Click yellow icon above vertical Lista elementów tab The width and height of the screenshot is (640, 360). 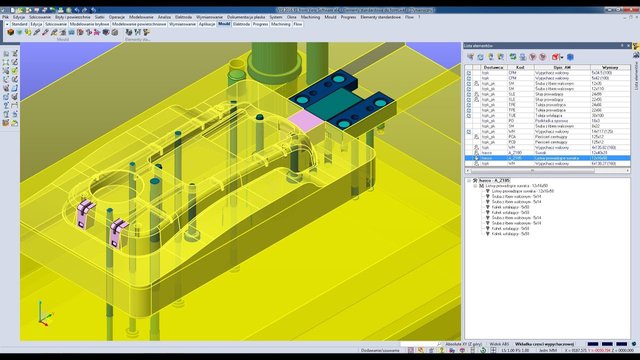636,45
